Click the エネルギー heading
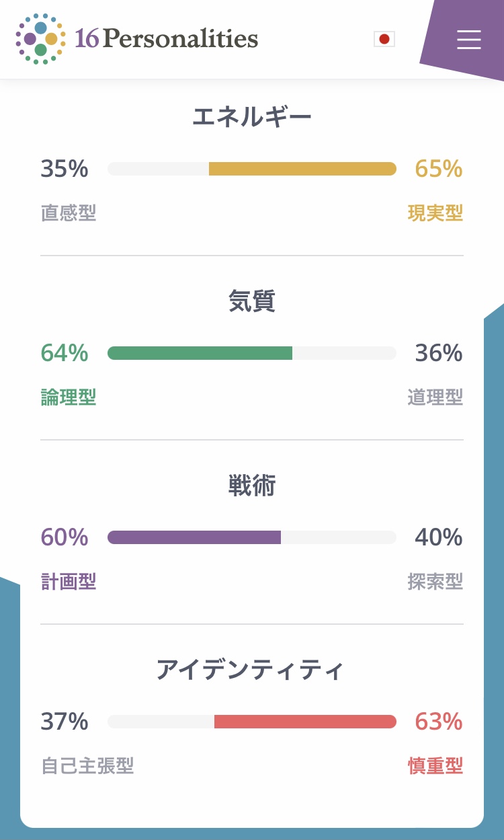Screen dimensions: 504x840 point(252,118)
